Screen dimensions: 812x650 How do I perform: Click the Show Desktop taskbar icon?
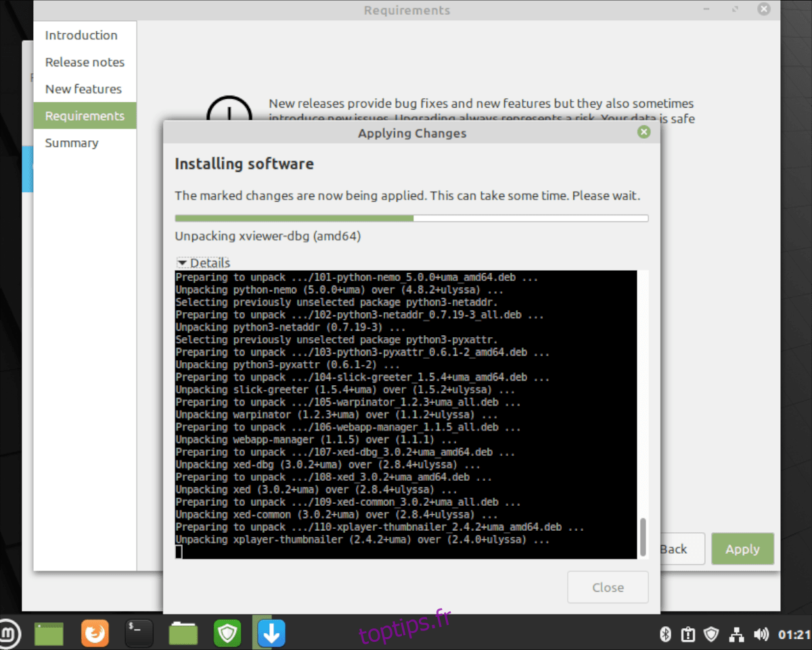click(x=49, y=634)
